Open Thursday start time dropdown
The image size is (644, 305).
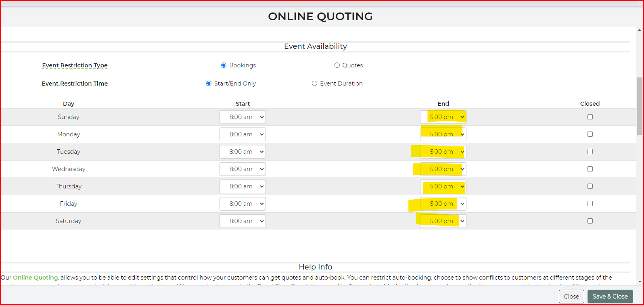click(243, 186)
